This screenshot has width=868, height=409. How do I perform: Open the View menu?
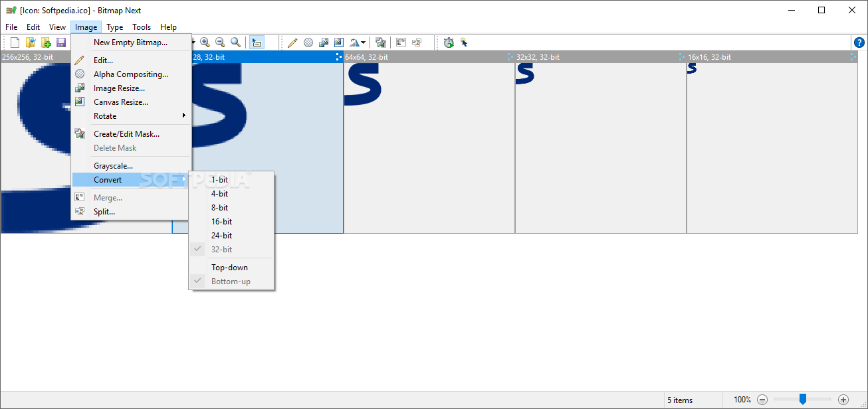tap(58, 27)
